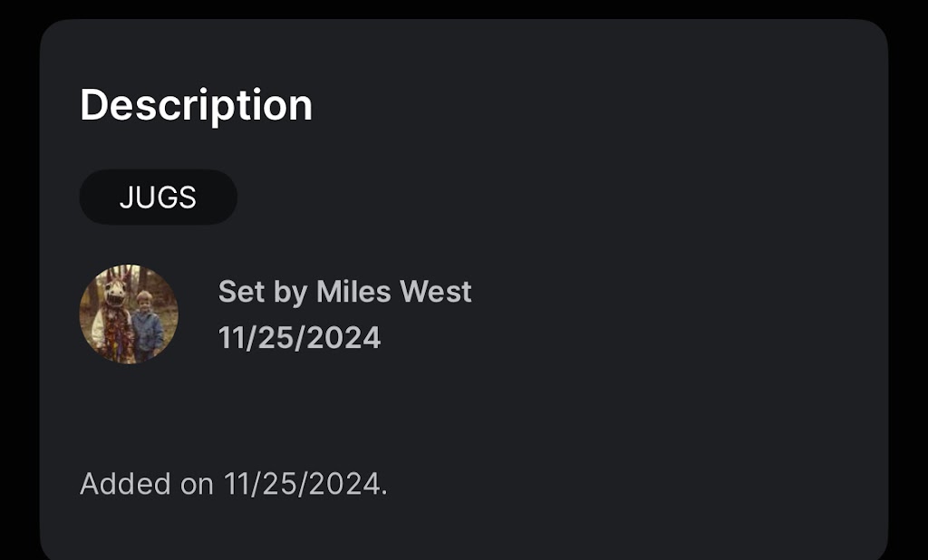928x560 pixels.
Task: Click the empty area right of the JUGS tag
Action: [x=544, y=197]
